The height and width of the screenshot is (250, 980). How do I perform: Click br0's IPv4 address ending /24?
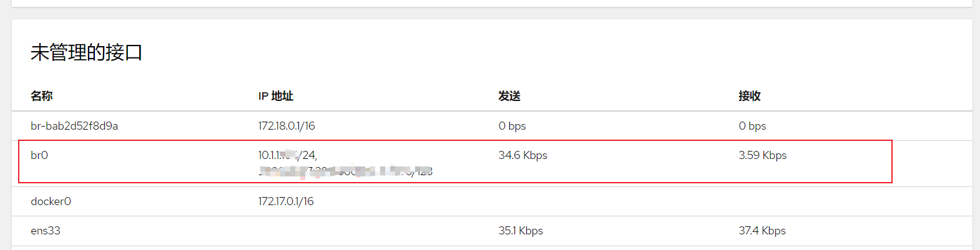pos(287,155)
